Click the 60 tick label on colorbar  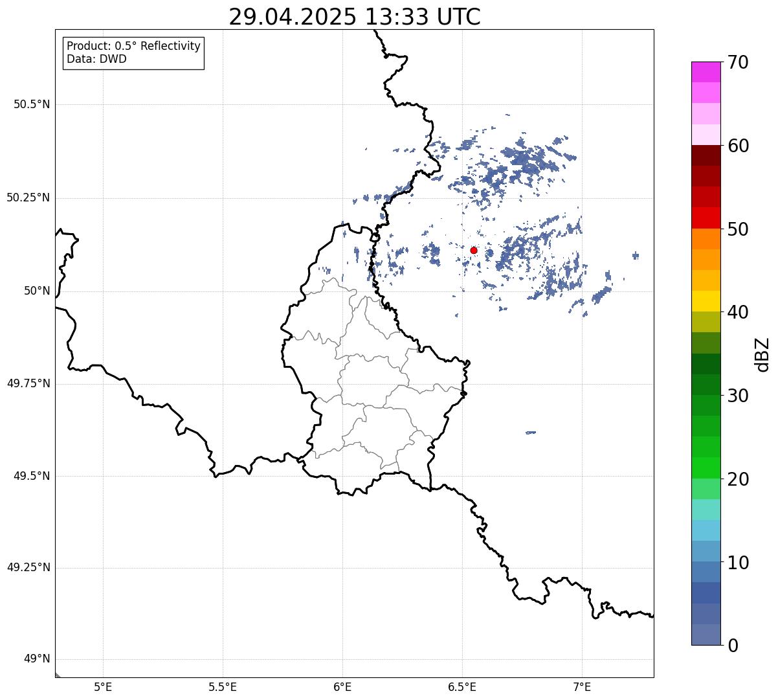click(738, 146)
